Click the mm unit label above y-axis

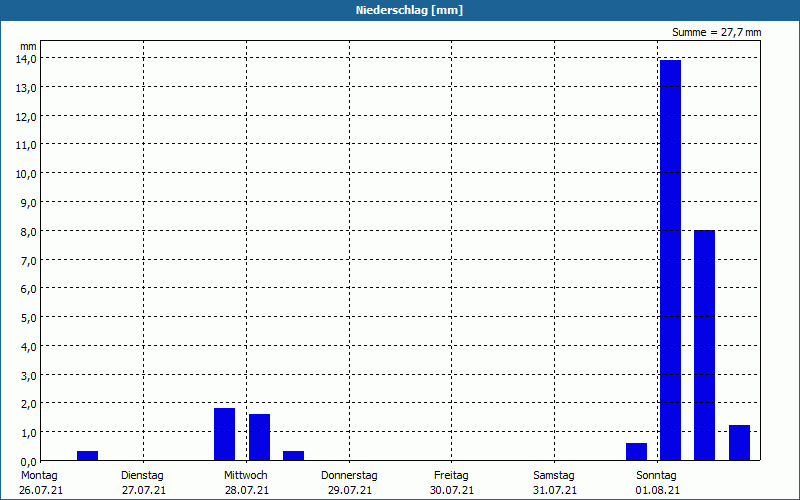(28, 46)
